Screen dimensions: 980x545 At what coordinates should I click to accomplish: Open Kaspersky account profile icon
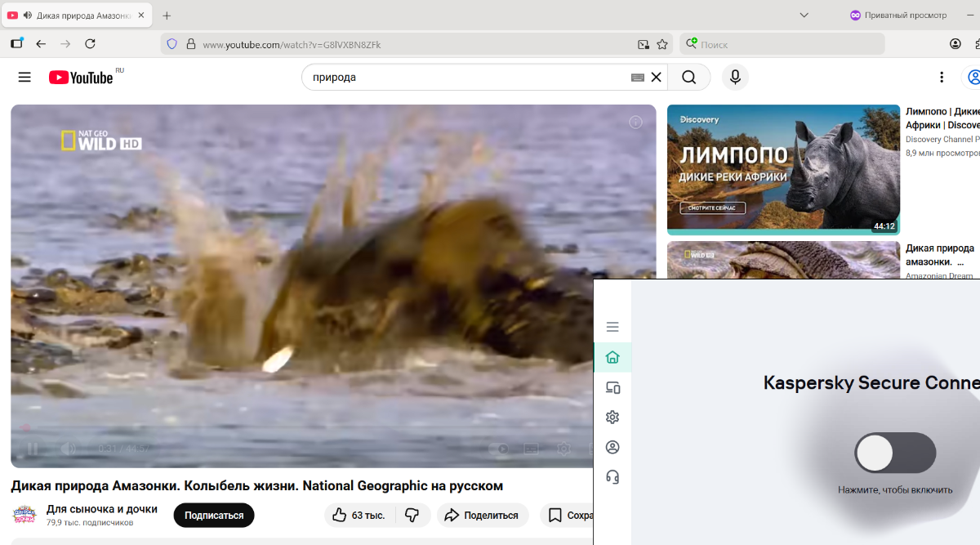click(612, 448)
